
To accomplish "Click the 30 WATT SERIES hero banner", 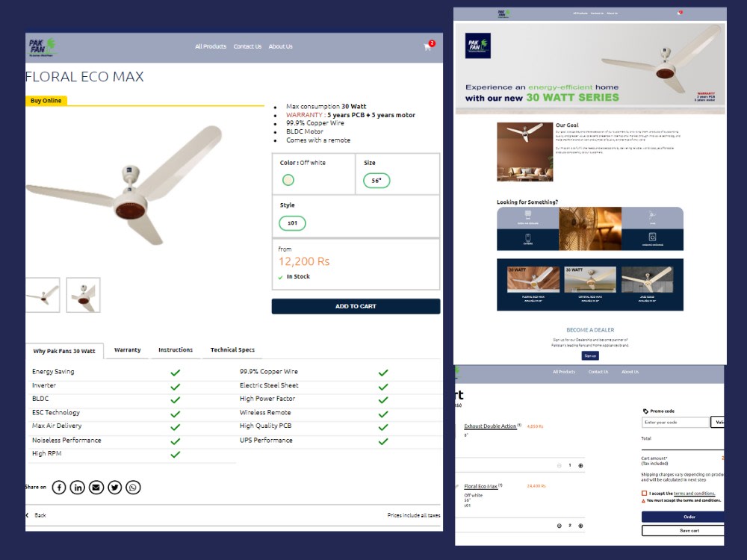I will pyautogui.click(x=590, y=68).
